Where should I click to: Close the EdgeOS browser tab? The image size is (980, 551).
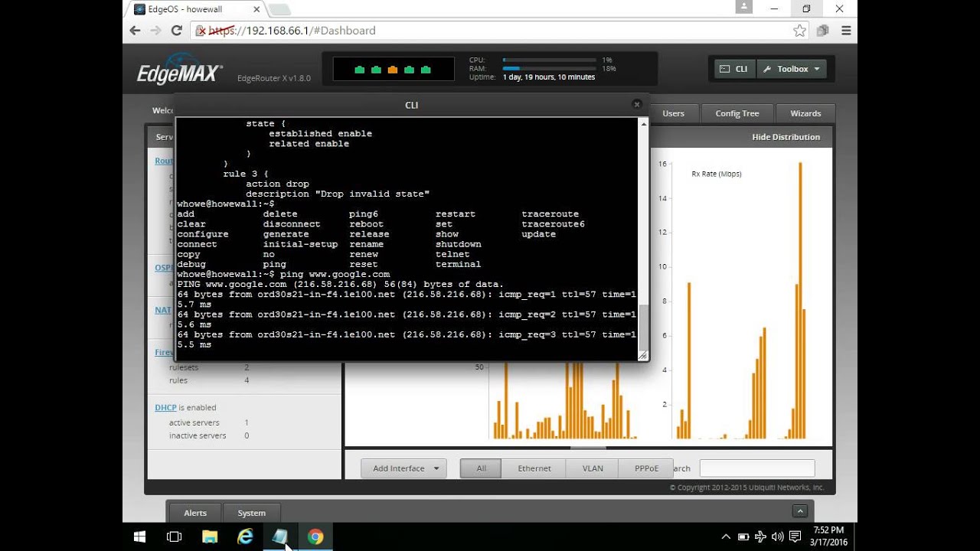point(256,9)
